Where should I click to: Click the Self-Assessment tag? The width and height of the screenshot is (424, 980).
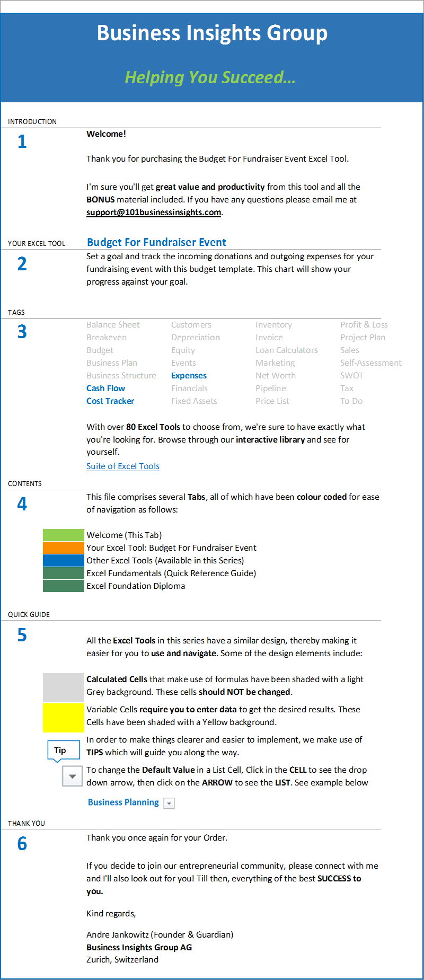[x=370, y=363]
